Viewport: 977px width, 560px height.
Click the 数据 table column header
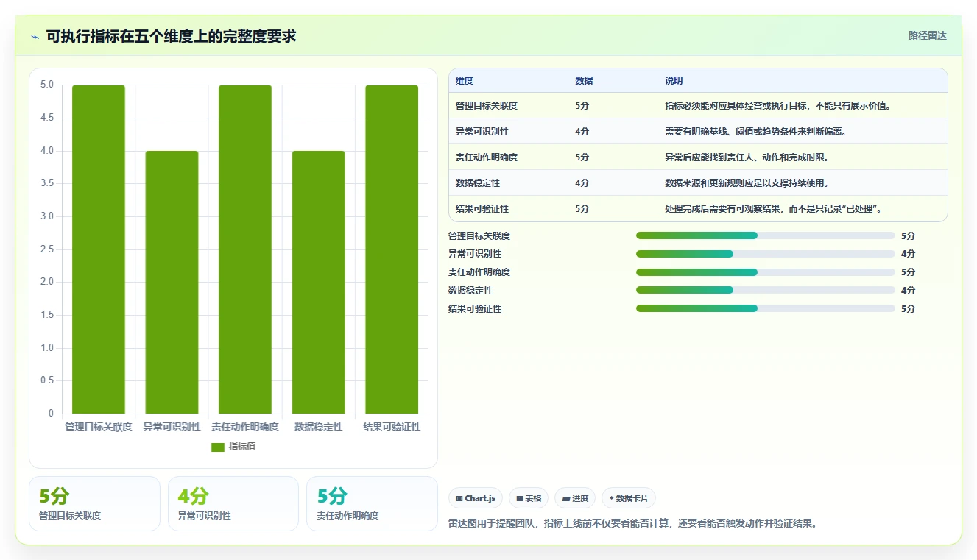coord(584,81)
